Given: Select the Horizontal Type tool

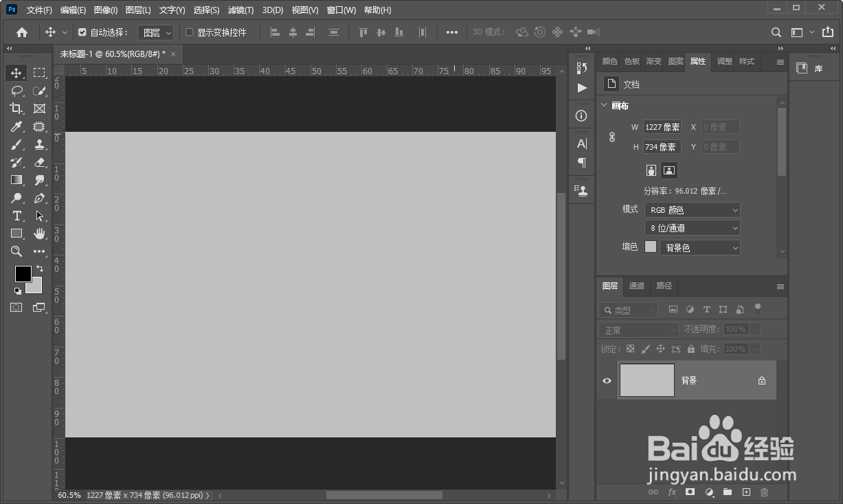Looking at the screenshot, I should pyautogui.click(x=16, y=216).
